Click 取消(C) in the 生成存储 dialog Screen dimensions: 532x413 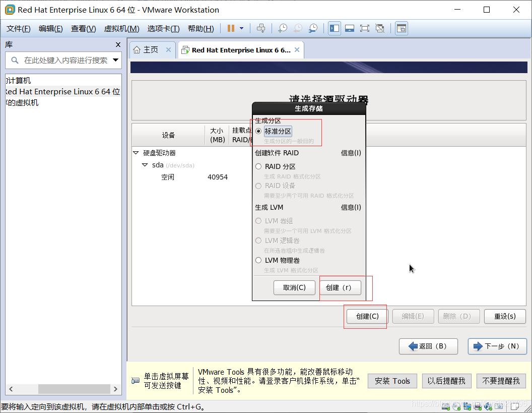pyautogui.click(x=294, y=287)
